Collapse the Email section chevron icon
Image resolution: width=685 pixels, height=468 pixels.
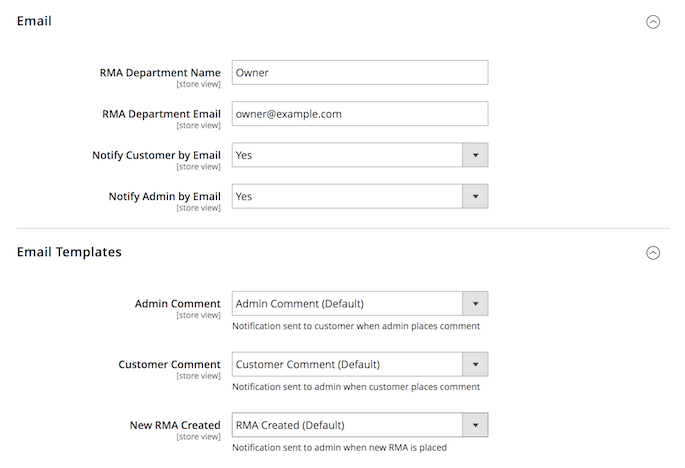click(653, 22)
